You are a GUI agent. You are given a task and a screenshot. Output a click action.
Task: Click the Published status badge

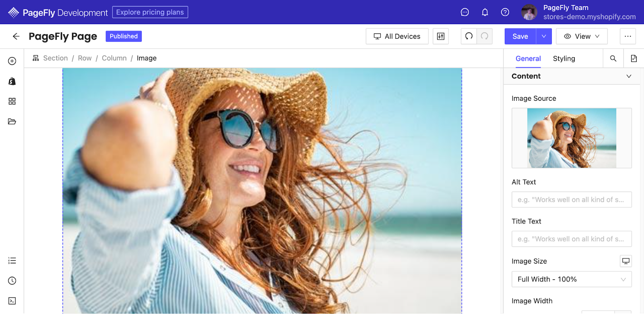tap(124, 36)
